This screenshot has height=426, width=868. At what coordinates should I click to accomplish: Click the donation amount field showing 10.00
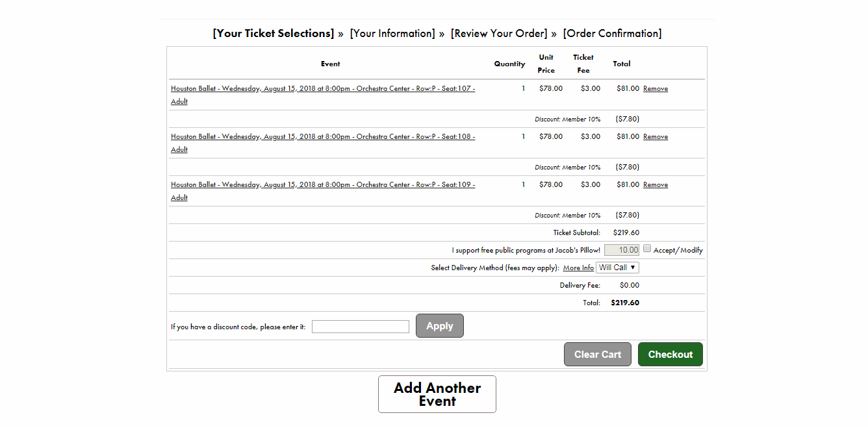(622, 250)
